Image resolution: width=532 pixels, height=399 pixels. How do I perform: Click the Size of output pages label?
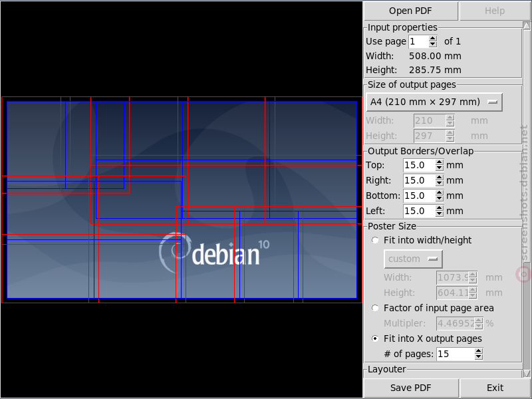pyautogui.click(x=412, y=84)
